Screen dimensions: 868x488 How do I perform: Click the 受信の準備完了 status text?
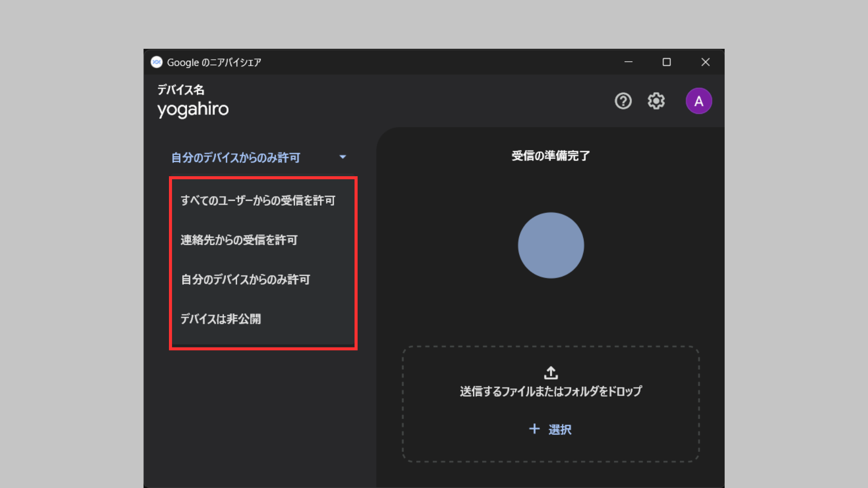pos(551,156)
